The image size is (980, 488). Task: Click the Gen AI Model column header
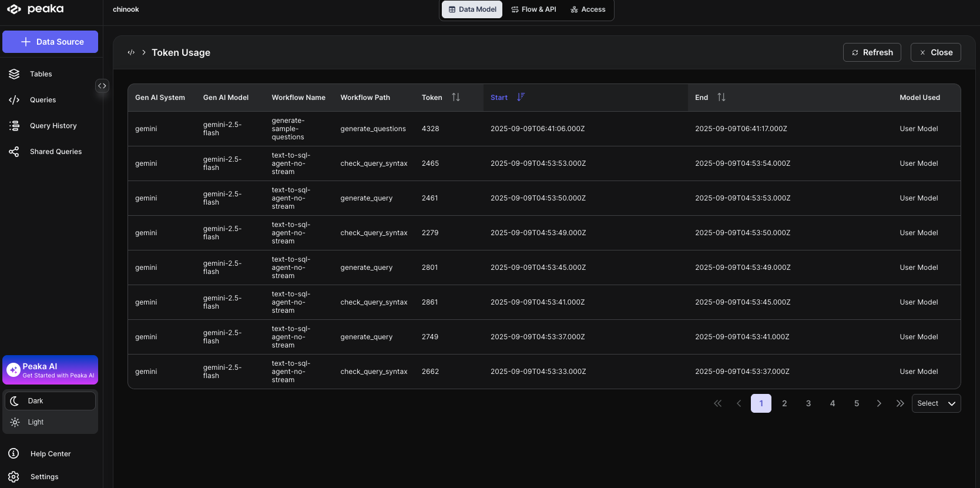click(x=226, y=98)
